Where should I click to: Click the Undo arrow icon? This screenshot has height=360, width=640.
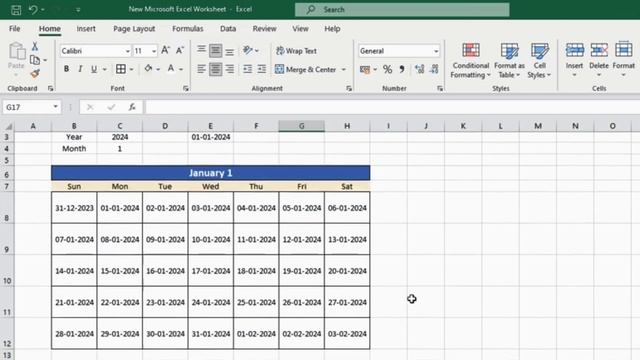pos(33,9)
